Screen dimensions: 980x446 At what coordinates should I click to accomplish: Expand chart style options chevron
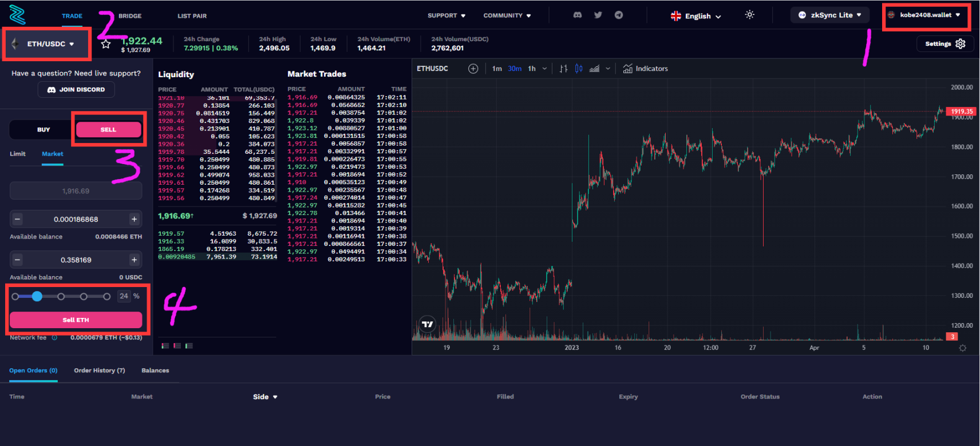608,69
